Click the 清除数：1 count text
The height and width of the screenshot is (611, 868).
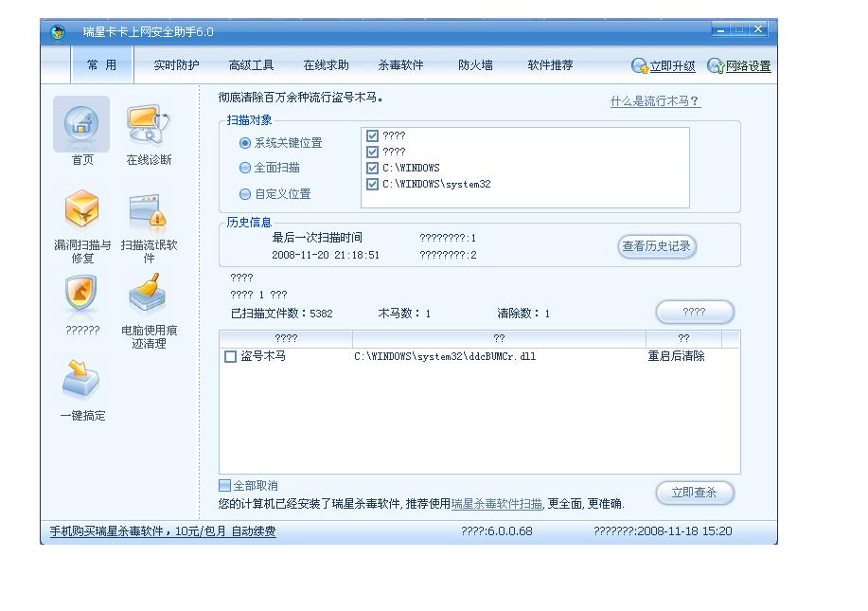point(523,314)
